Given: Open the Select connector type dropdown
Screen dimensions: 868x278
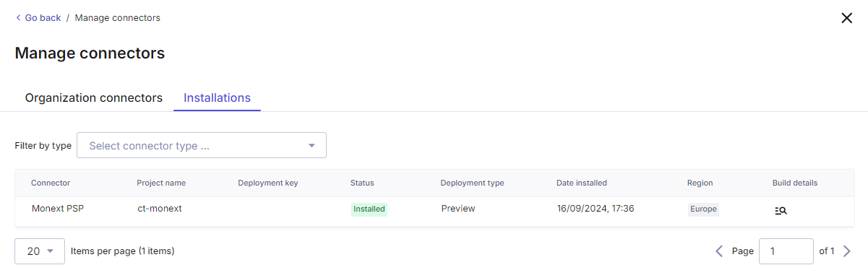Looking at the screenshot, I should 202,145.
